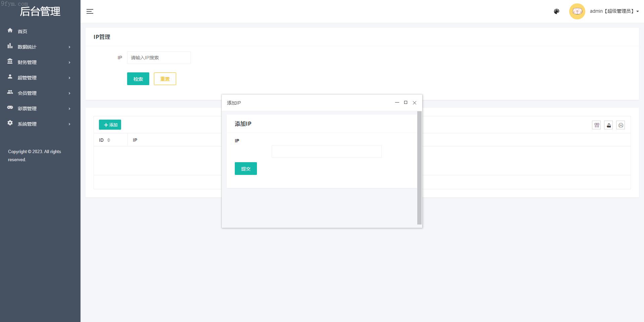Image resolution: width=644 pixels, height=322 pixels.
Task: Click the 提交 submit button
Action: pyautogui.click(x=246, y=169)
